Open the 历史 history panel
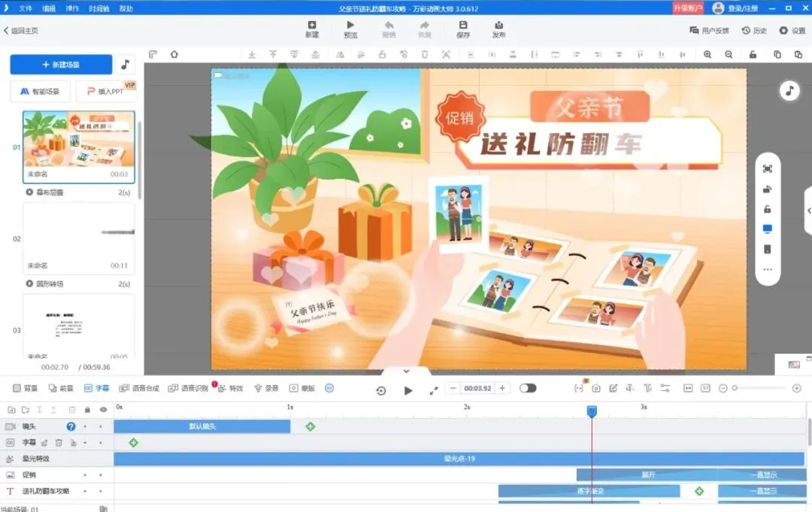Screen dimensions: 812x512 754,31
